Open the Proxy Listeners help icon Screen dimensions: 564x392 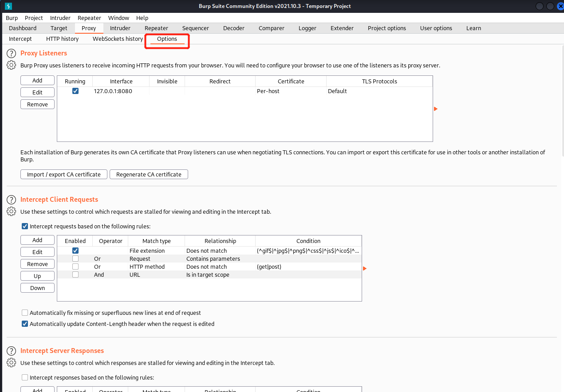(11, 54)
